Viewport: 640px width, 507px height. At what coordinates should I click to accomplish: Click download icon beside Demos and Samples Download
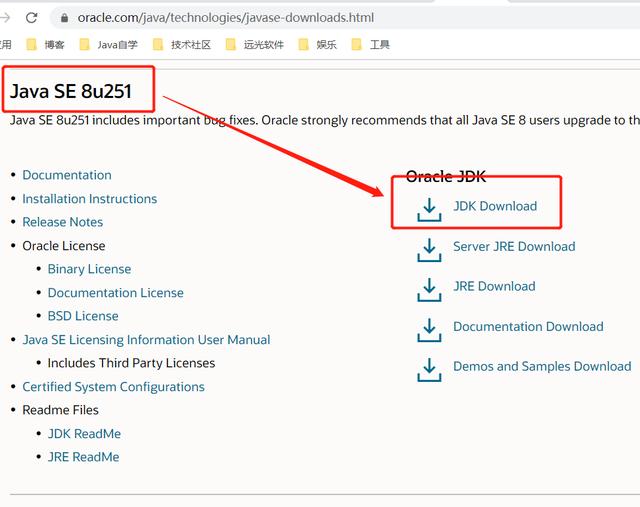(429, 370)
